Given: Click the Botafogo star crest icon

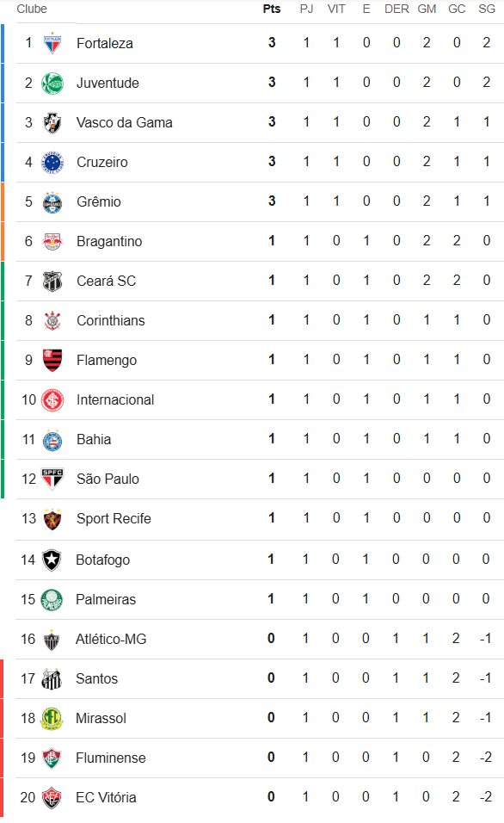Looking at the screenshot, I should point(52,560).
